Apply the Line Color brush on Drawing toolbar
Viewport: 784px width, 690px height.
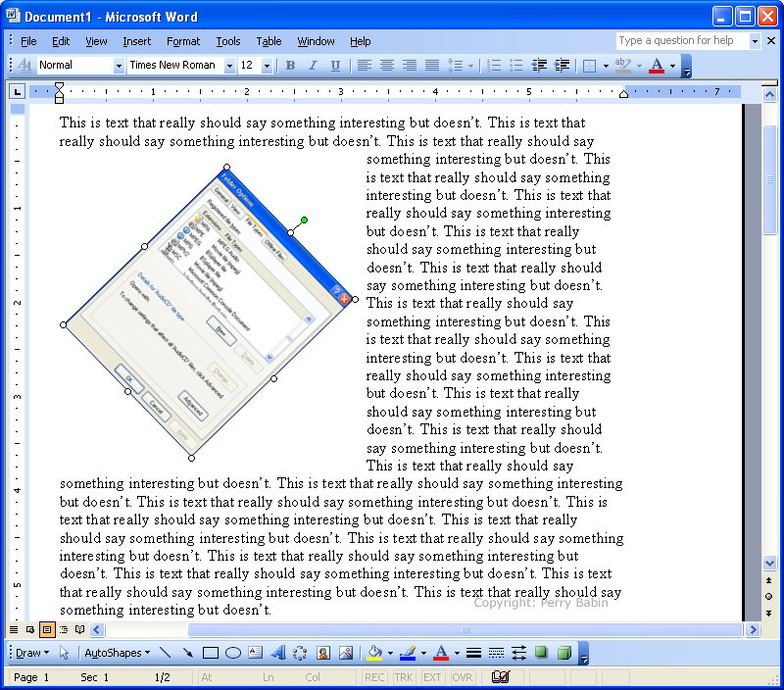coord(408,653)
